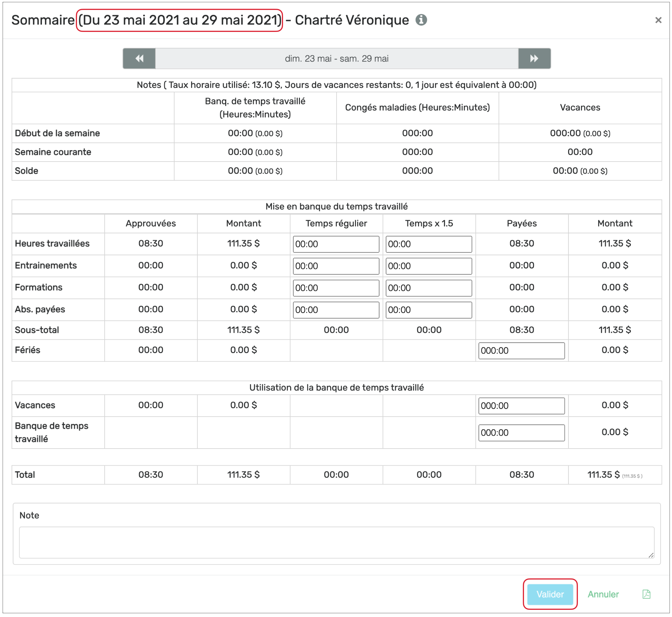
Task: Click Temps x 1.5 field for Abs. payées
Action: click(x=429, y=310)
